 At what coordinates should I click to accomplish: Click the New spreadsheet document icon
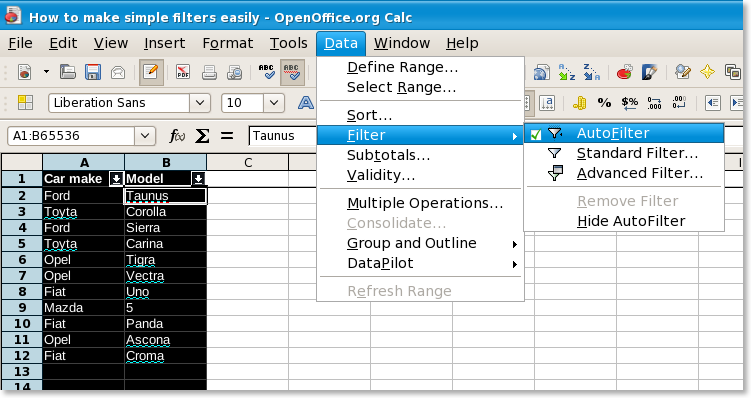[x=24, y=73]
